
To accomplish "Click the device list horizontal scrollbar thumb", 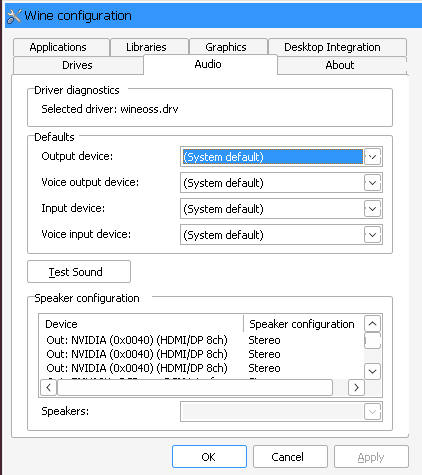I will point(195,387).
